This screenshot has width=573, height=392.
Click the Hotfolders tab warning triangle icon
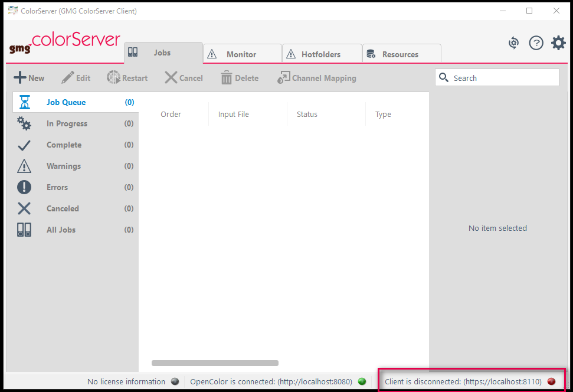(x=291, y=54)
